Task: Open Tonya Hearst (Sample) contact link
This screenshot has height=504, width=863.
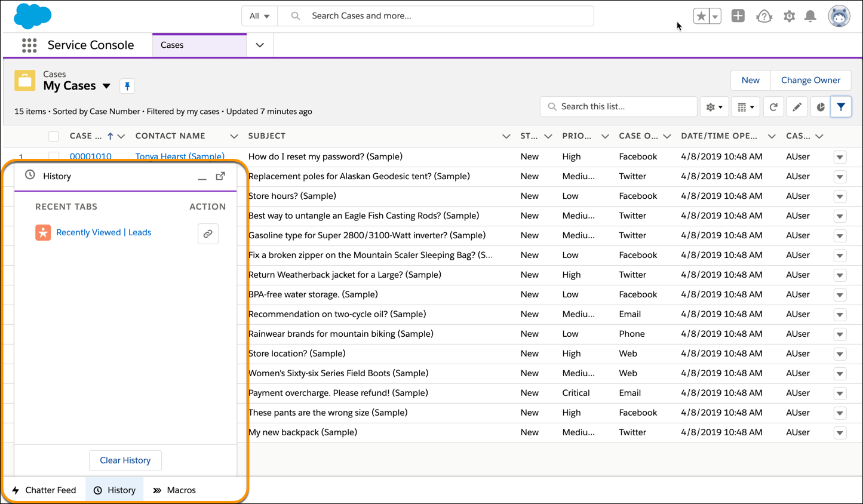Action: pyautogui.click(x=180, y=157)
